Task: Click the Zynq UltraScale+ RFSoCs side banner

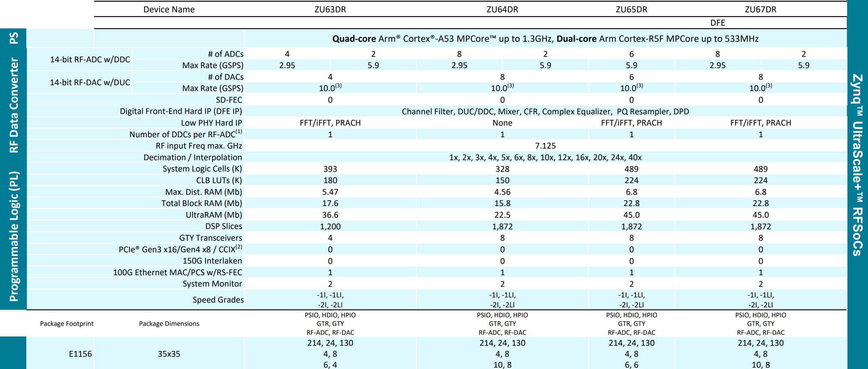Action: tap(857, 165)
